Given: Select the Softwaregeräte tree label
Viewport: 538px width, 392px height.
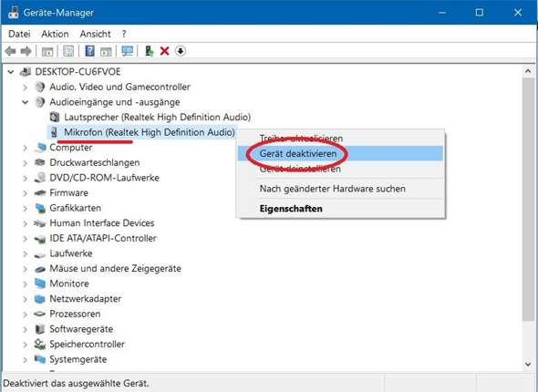Looking at the screenshot, I should click(81, 329).
